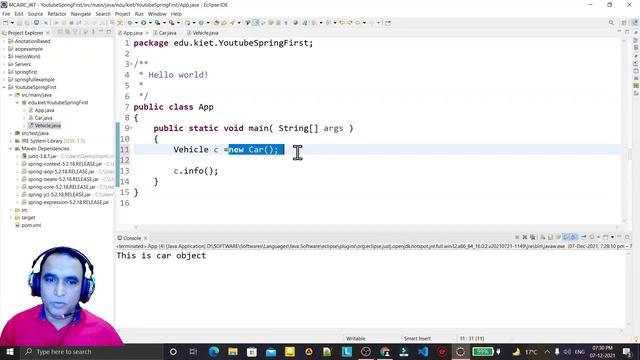Screen dimensions: 640x360
Task: Open the New wizard dropdown arrow
Action: [12, 23]
